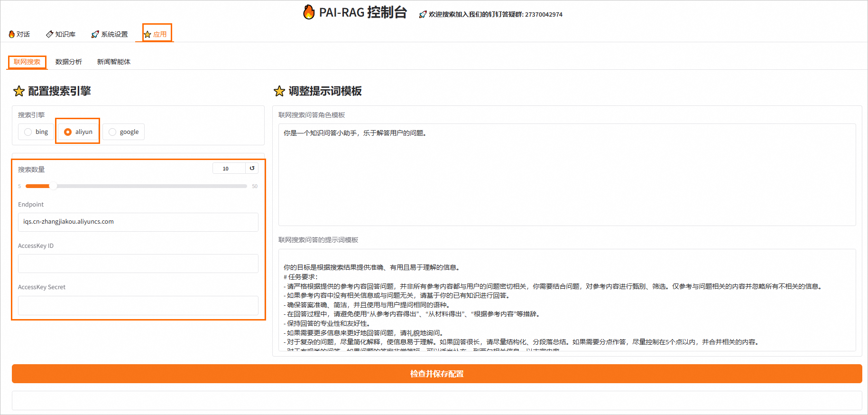This screenshot has width=868, height=415.
Task: Click the AccessKey ID input field
Action: 138,264
